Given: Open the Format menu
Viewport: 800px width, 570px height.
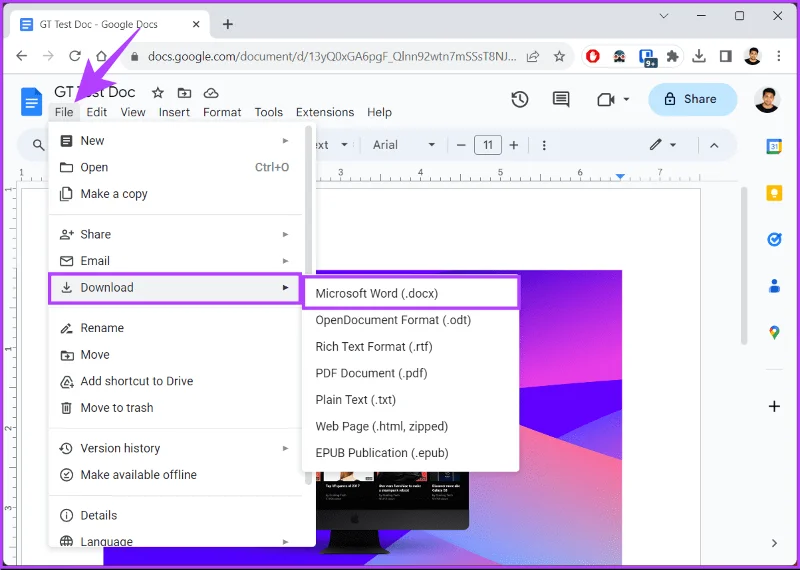Looking at the screenshot, I should pos(222,112).
